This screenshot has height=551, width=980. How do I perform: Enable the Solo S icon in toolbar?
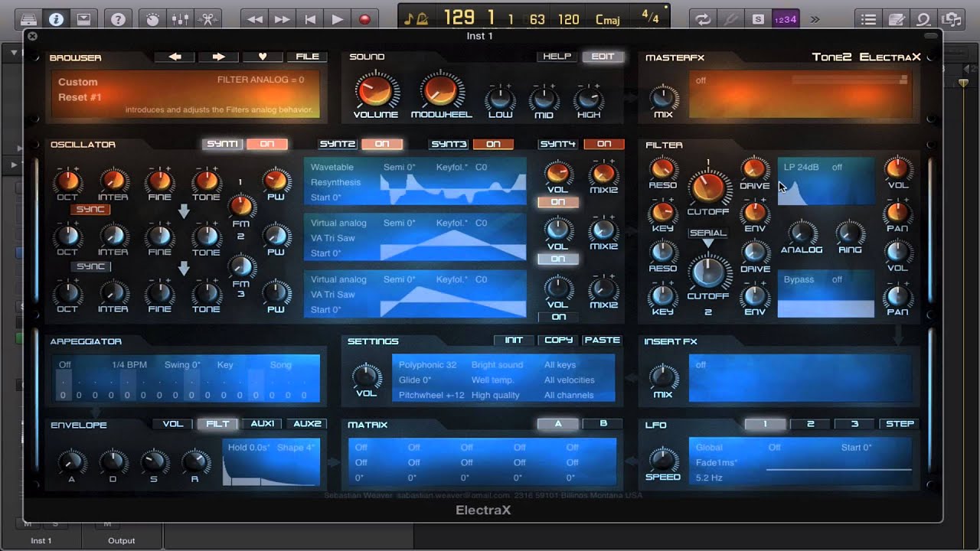757,19
